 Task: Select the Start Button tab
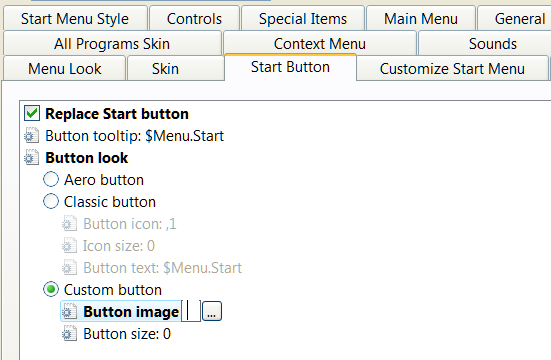pos(290,67)
